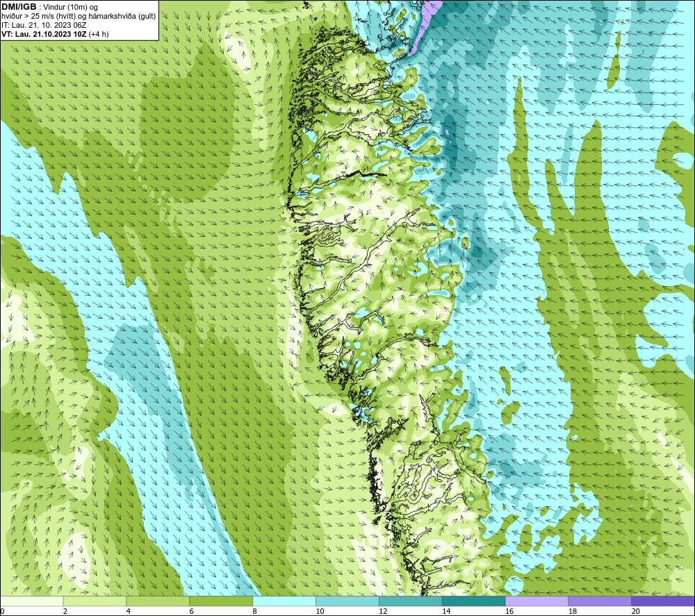Click the dark purple swatch above 20 m/s
The width and height of the screenshot is (695, 616).
tap(663, 601)
